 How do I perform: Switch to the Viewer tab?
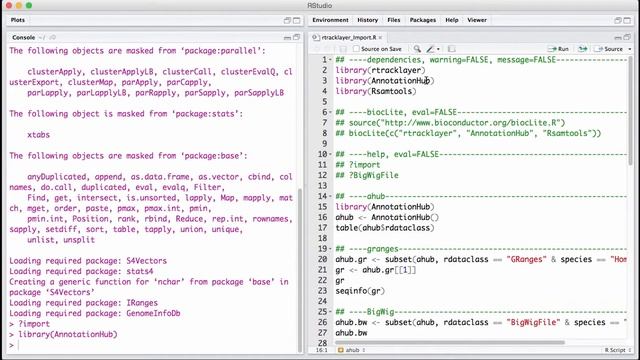click(477, 20)
